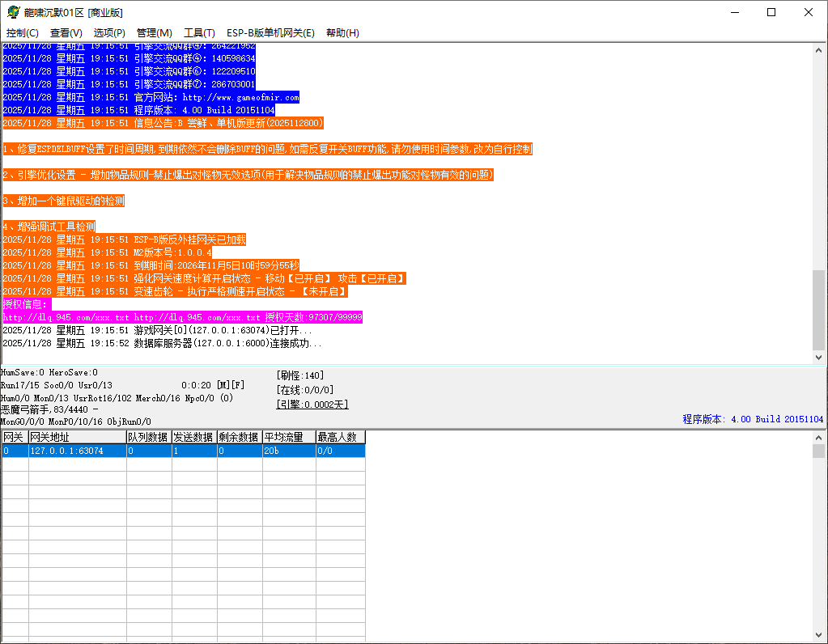Click the log panel scroll down arrow
Screen dimensions: 828x644
tap(819, 357)
